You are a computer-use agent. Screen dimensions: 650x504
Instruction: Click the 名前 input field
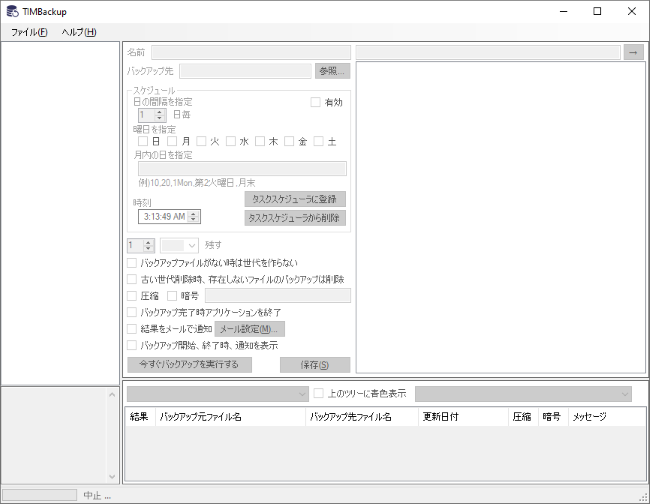[x=251, y=53]
